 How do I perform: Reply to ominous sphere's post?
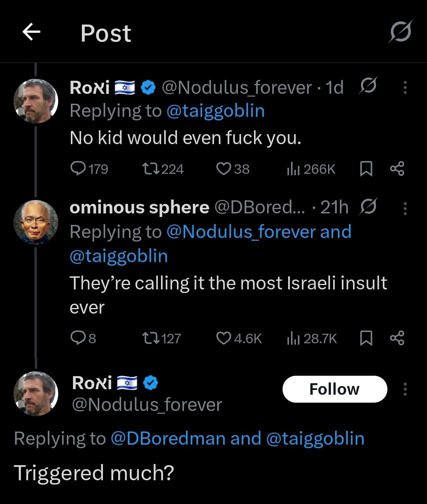(76, 338)
